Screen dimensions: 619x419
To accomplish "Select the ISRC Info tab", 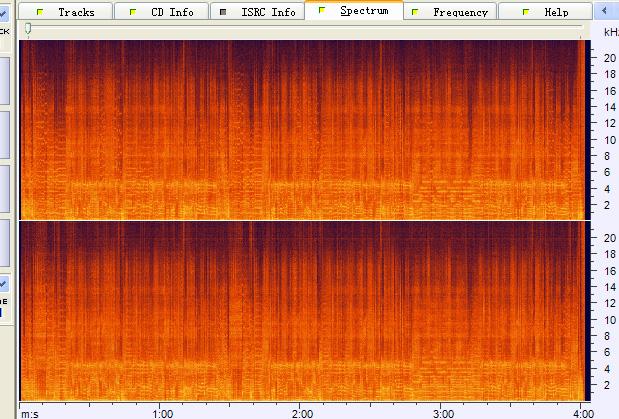I will [x=257, y=12].
